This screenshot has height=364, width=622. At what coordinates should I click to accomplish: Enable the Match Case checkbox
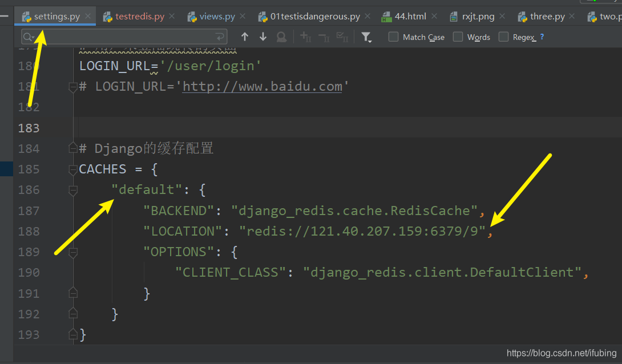(x=393, y=37)
